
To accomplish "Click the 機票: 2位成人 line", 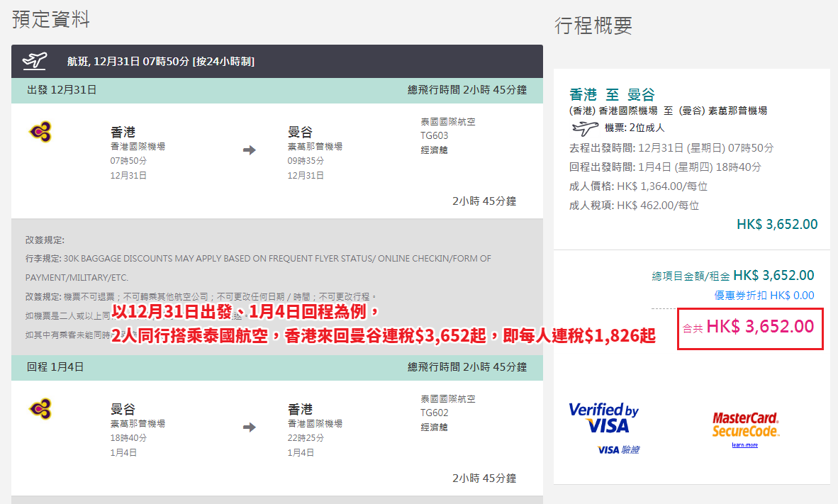I will (x=635, y=128).
